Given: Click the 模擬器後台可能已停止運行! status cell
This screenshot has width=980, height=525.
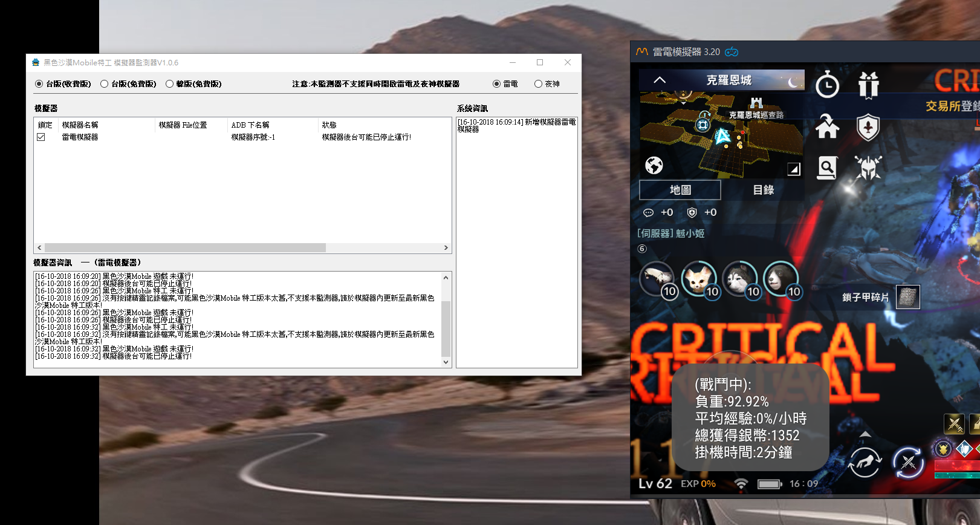Looking at the screenshot, I should tap(366, 137).
